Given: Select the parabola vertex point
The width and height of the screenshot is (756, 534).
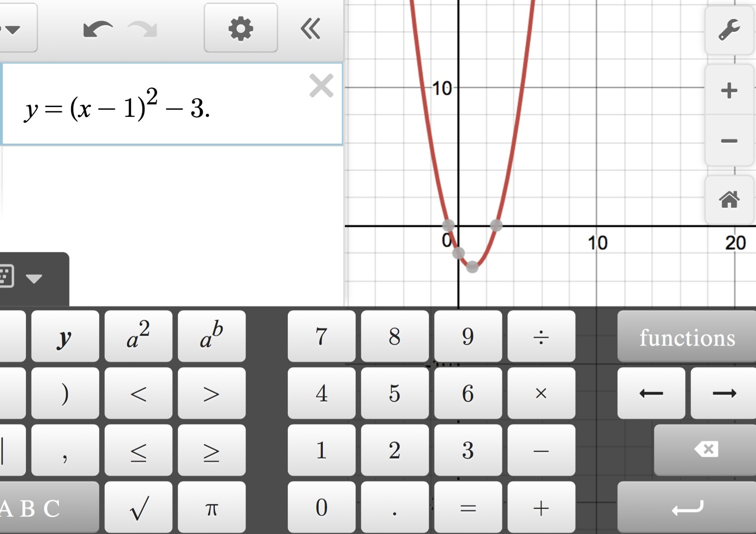Looking at the screenshot, I should (472, 267).
